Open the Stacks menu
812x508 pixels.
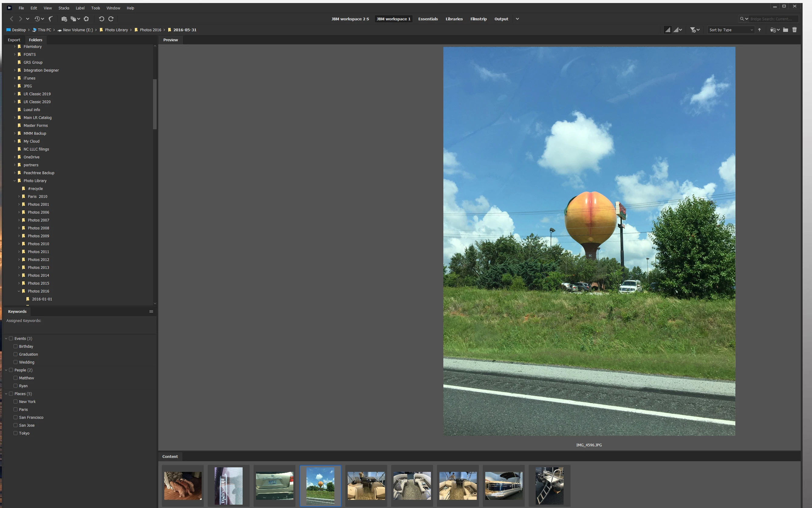(x=63, y=8)
